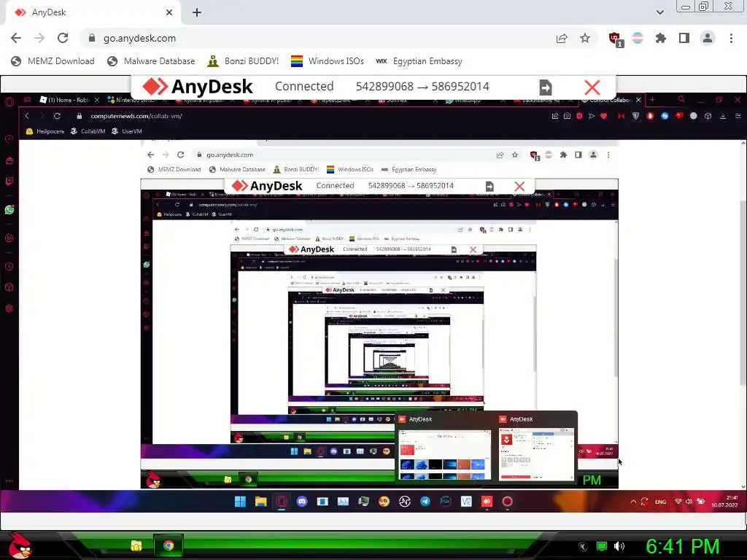747x560 pixels.
Task: Reload the go.anydesk.com page in Chrome
Action: (x=63, y=38)
